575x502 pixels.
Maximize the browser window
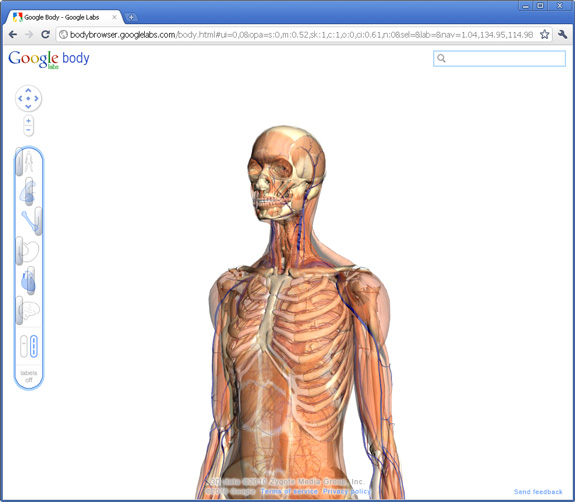coord(541,6)
